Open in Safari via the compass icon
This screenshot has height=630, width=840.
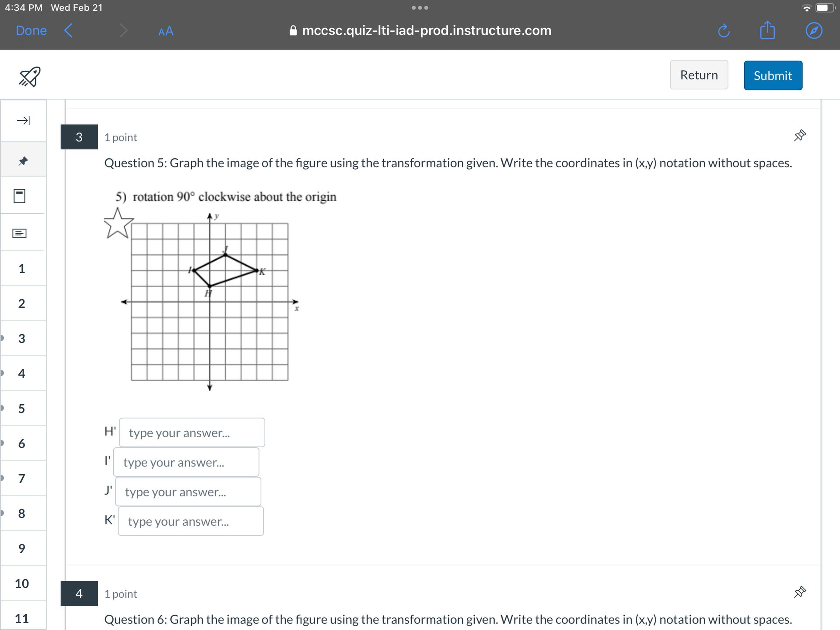coord(814,31)
